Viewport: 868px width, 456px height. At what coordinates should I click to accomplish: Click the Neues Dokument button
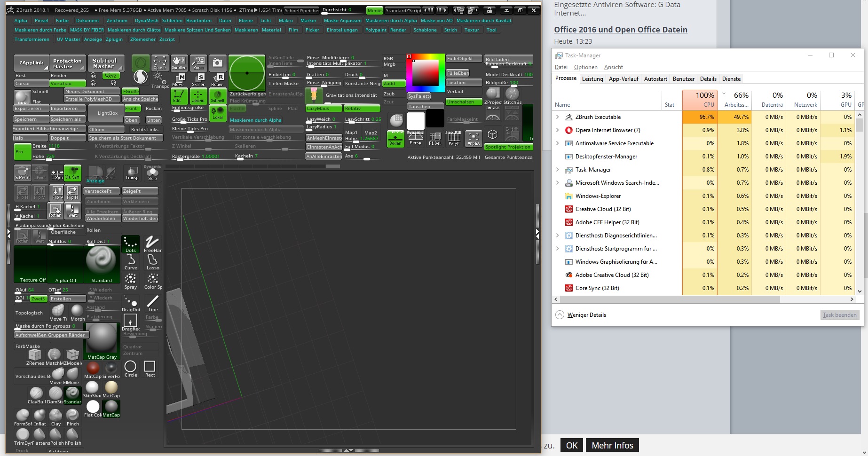tap(92, 92)
